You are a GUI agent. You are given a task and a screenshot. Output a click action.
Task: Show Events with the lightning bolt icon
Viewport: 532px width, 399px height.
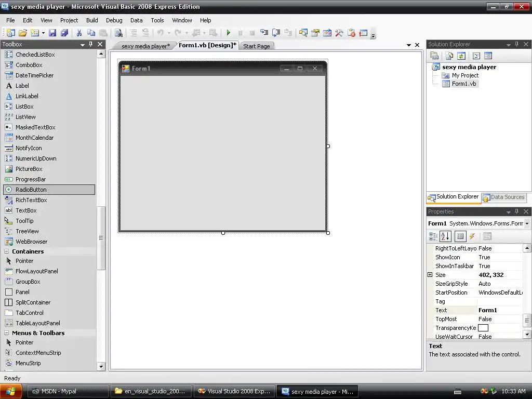[x=472, y=236]
